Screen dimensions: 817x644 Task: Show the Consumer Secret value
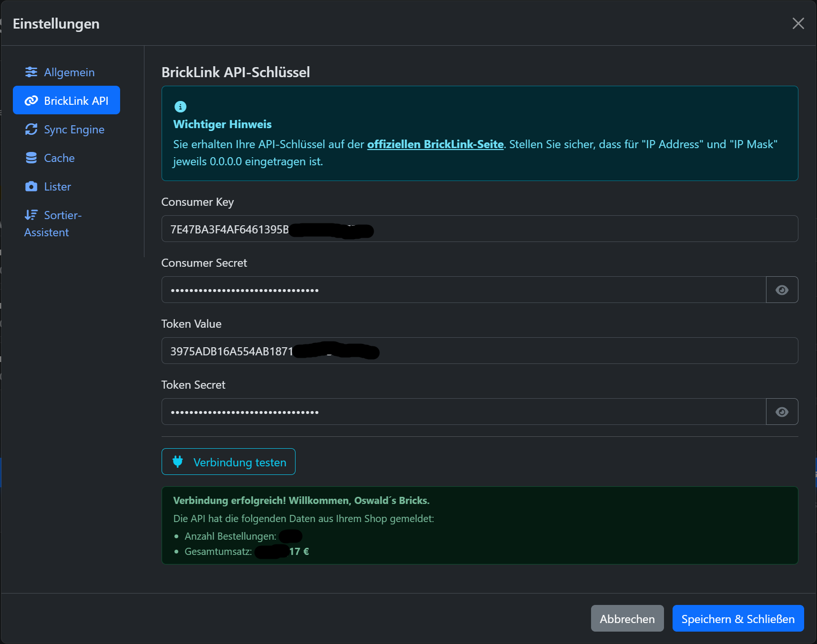click(782, 290)
